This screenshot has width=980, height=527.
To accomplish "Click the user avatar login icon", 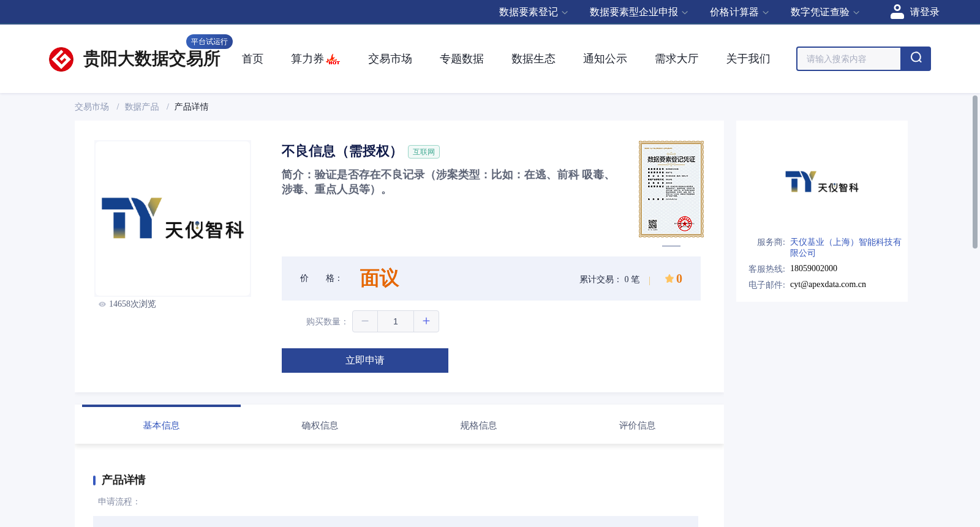I will click(x=897, y=12).
